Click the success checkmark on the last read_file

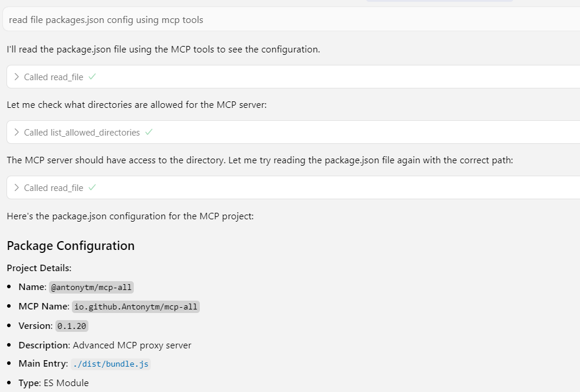click(x=92, y=187)
